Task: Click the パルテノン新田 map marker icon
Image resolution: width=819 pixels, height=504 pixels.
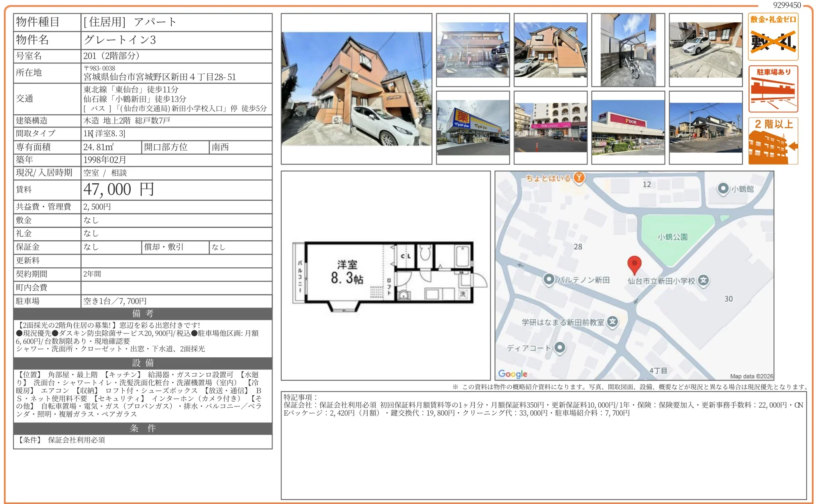Action: click(x=549, y=279)
